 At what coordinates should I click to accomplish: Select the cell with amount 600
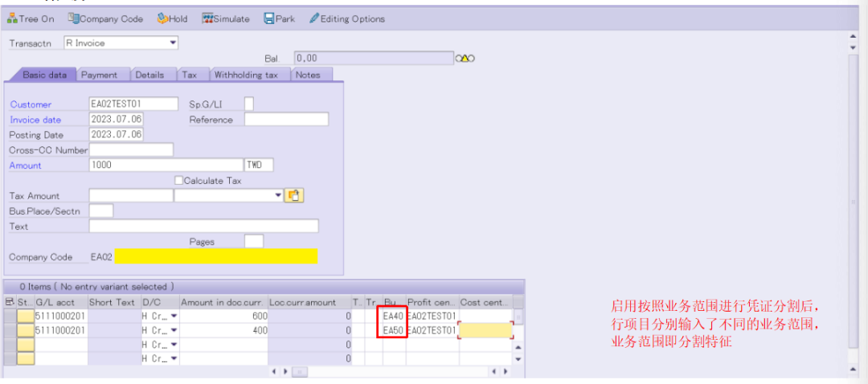tap(224, 316)
